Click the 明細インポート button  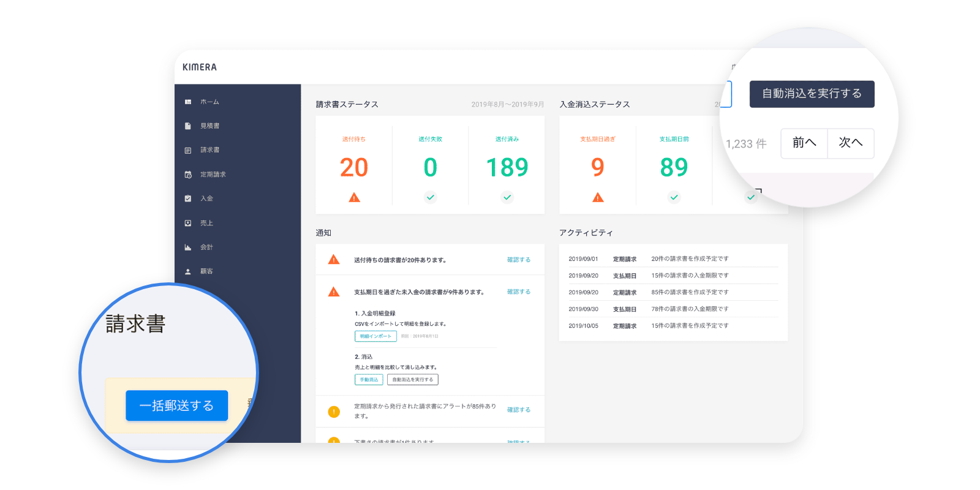tap(375, 336)
